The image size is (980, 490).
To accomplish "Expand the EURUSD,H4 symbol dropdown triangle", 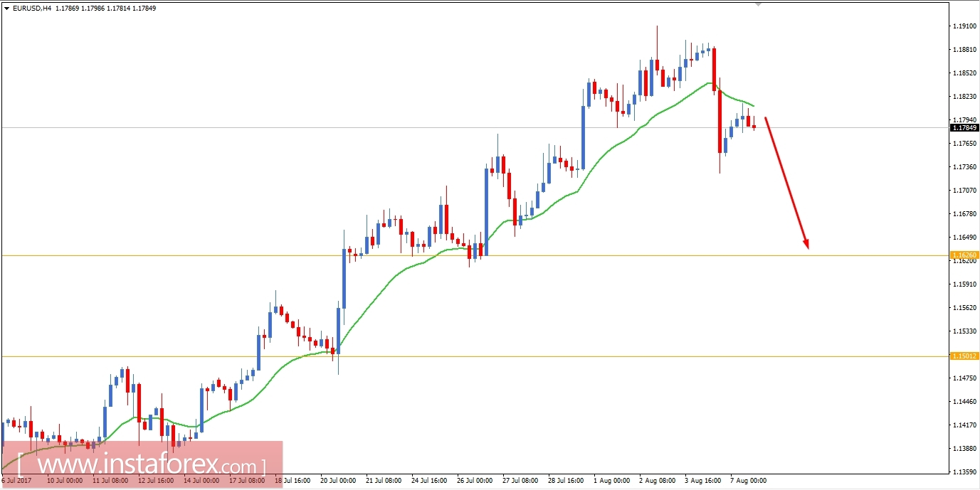I will coord(8,9).
